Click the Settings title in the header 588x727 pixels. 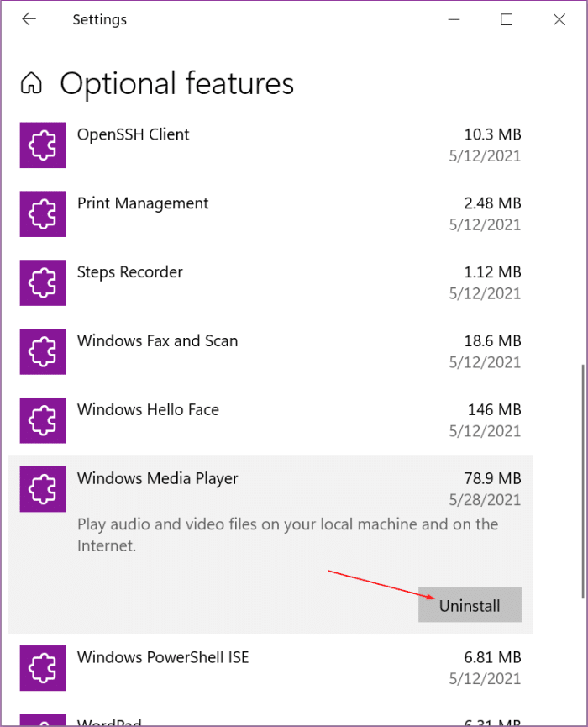click(99, 18)
